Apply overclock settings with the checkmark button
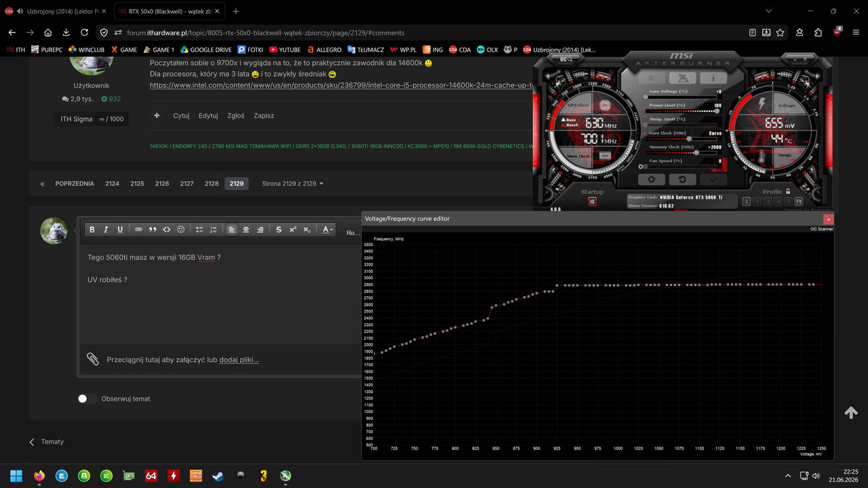 [713, 180]
